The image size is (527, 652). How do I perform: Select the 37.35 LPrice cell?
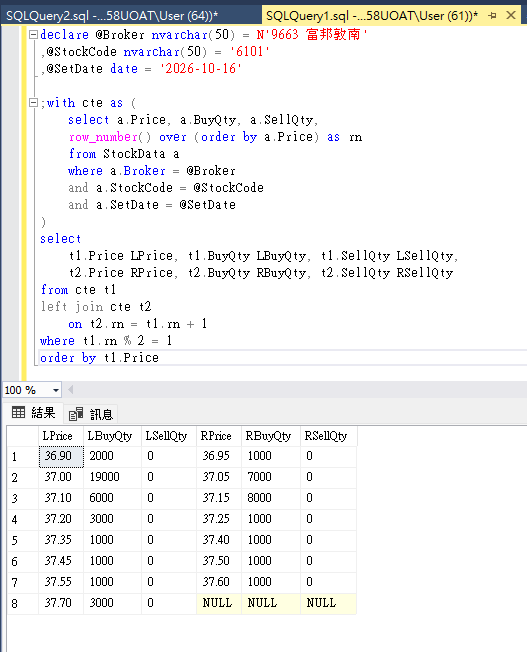(x=61, y=541)
